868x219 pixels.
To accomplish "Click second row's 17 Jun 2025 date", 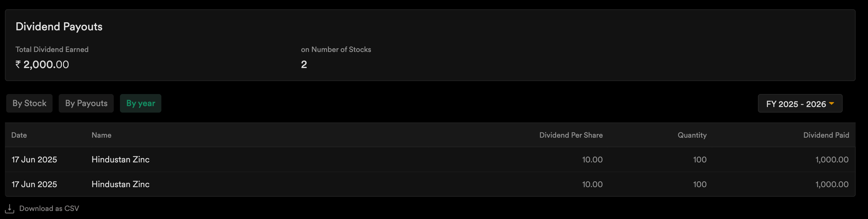I will (x=34, y=184).
